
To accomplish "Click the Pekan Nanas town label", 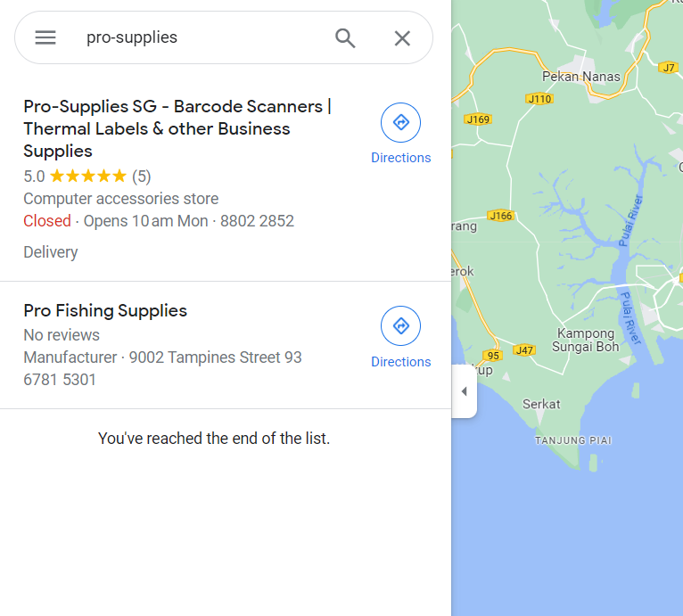I will (x=581, y=77).
